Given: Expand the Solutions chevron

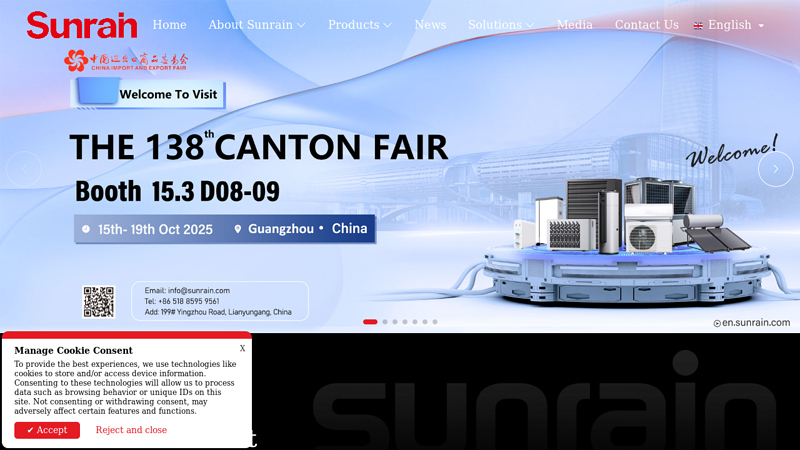Looking at the screenshot, I should click(x=530, y=25).
